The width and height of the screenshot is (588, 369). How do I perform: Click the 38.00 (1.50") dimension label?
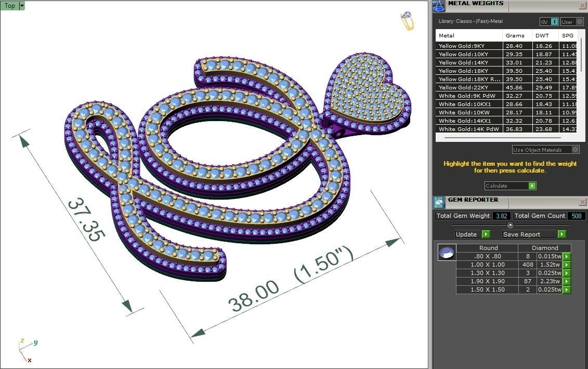[x=291, y=280]
